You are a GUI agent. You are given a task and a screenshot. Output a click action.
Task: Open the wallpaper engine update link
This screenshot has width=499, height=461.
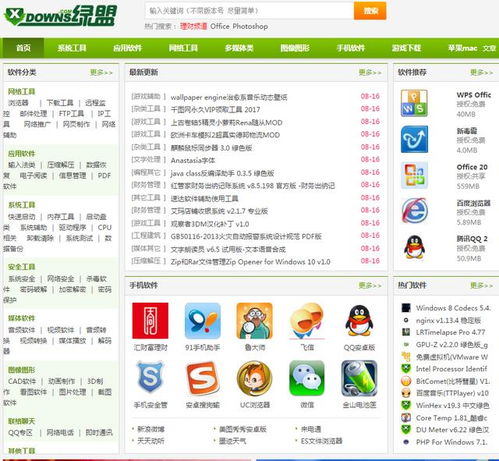pyautogui.click(x=229, y=97)
